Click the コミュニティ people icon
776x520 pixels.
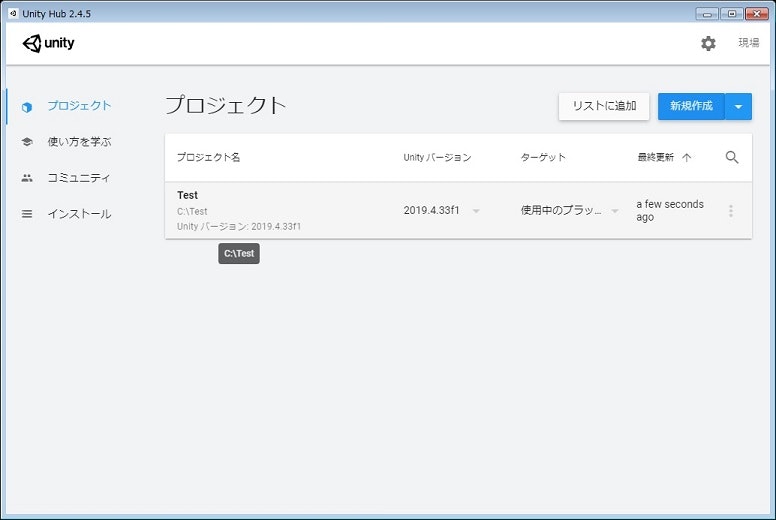[x=27, y=178]
